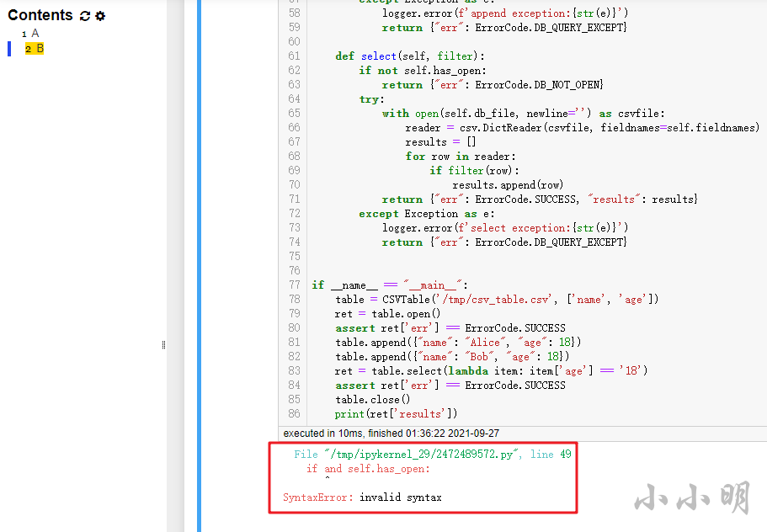Image resolution: width=767 pixels, height=532 pixels.
Task: Click the 'if __name__ == "__main__":' line
Action: pos(389,285)
